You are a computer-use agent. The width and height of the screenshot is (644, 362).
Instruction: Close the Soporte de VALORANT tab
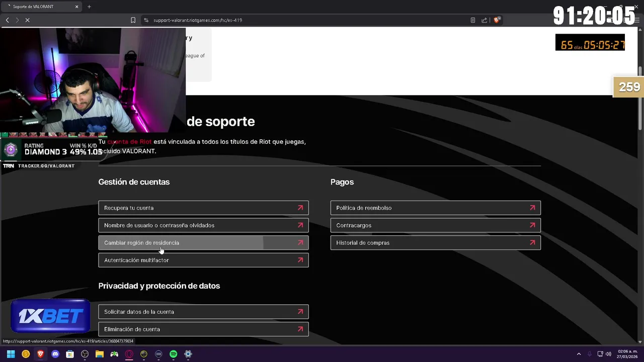click(x=77, y=7)
